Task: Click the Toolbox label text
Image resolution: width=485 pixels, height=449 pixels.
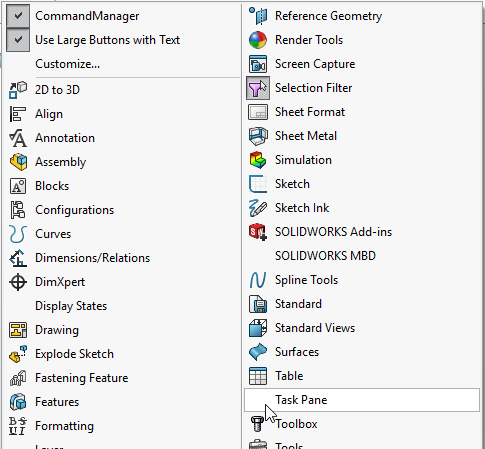Action: [x=296, y=424]
